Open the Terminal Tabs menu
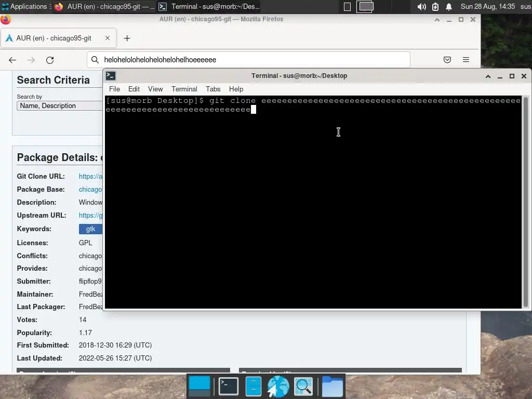The width and height of the screenshot is (532, 399). [213, 89]
